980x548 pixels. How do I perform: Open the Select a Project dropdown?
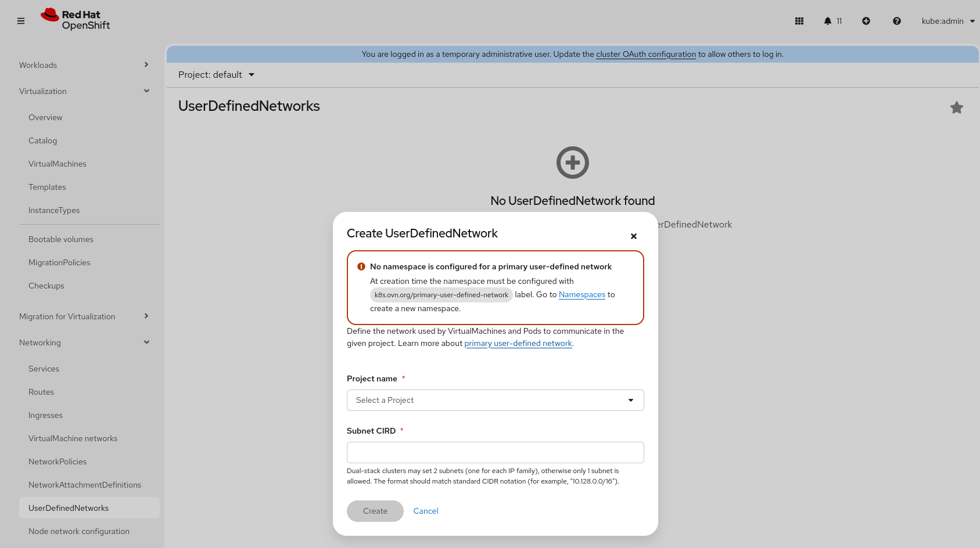point(495,400)
